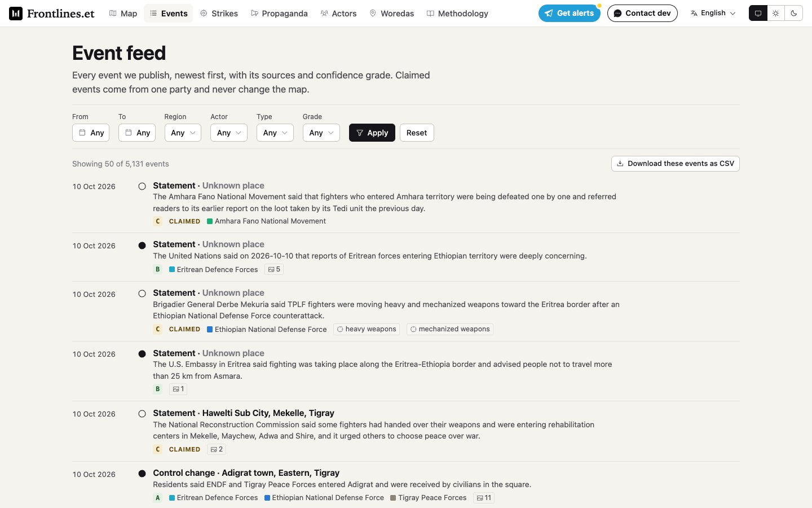Image resolution: width=812 pixels, height=508 pixels.
Task: Click the Frontlines.et logo icon
Action: pos(16,13)
